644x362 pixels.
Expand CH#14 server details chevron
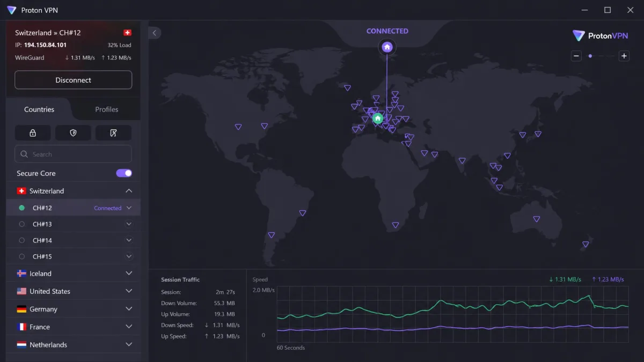[129, 240]
